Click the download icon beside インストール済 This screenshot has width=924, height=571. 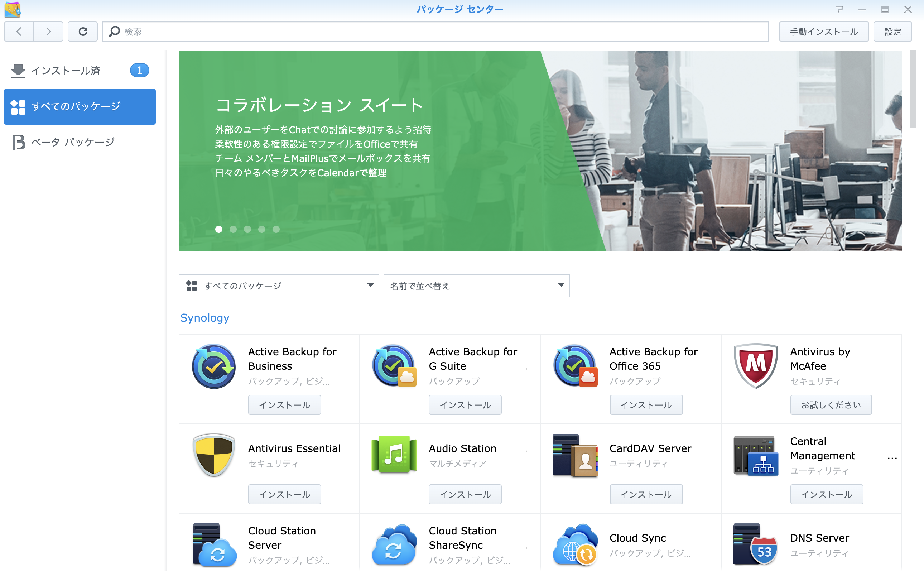click(x=18, y=71)
